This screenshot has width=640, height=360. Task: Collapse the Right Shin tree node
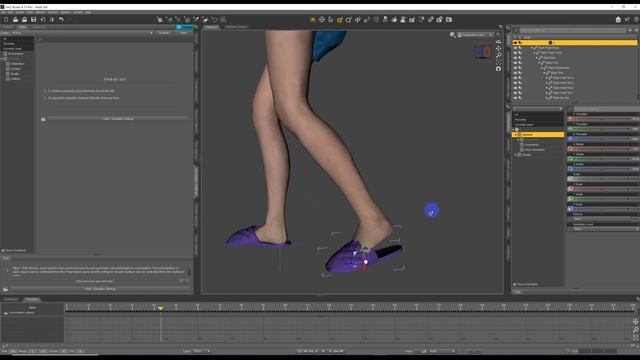coord(537,58)
